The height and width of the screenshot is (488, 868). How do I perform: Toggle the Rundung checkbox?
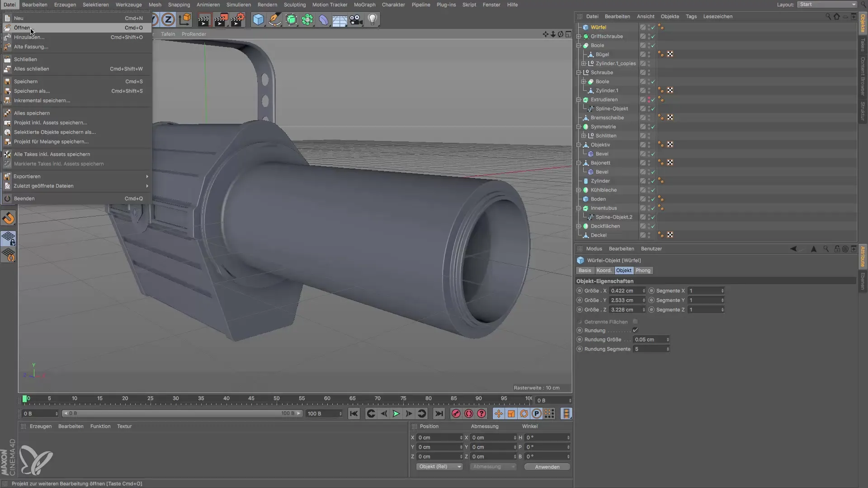pos(635,330)
